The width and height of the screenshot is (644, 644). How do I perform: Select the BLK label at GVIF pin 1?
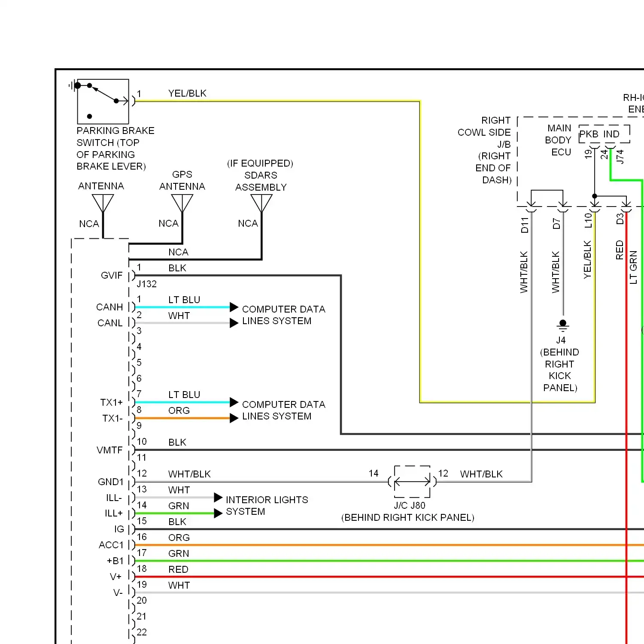click(177, 268)
